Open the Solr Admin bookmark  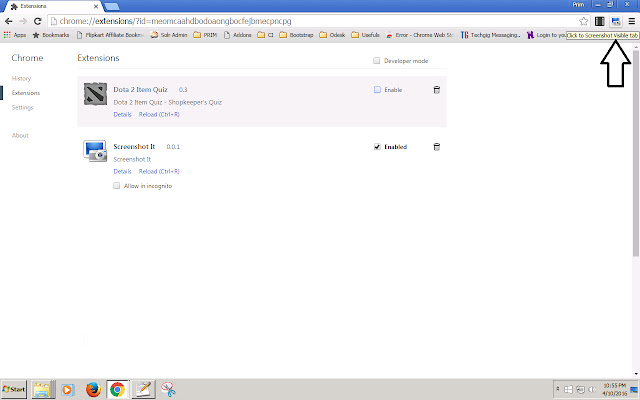click(169, 35)
